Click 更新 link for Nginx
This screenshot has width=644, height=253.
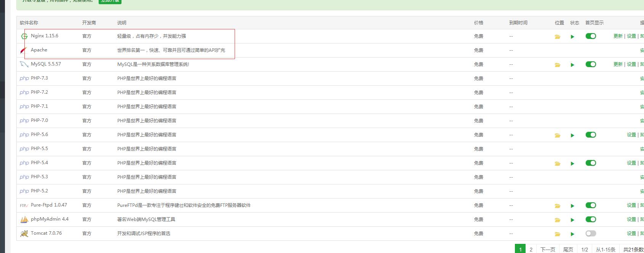pos(618,36)
